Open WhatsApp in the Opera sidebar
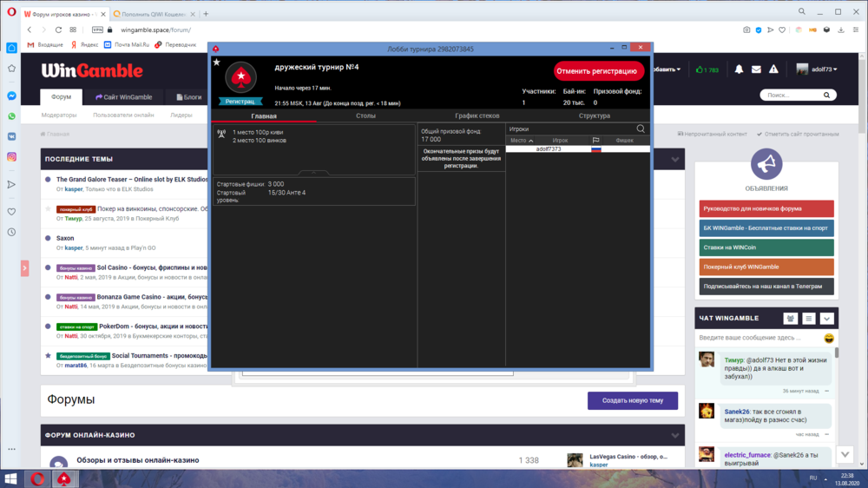This screenshot has height=488, width=868. coord(12,116)
